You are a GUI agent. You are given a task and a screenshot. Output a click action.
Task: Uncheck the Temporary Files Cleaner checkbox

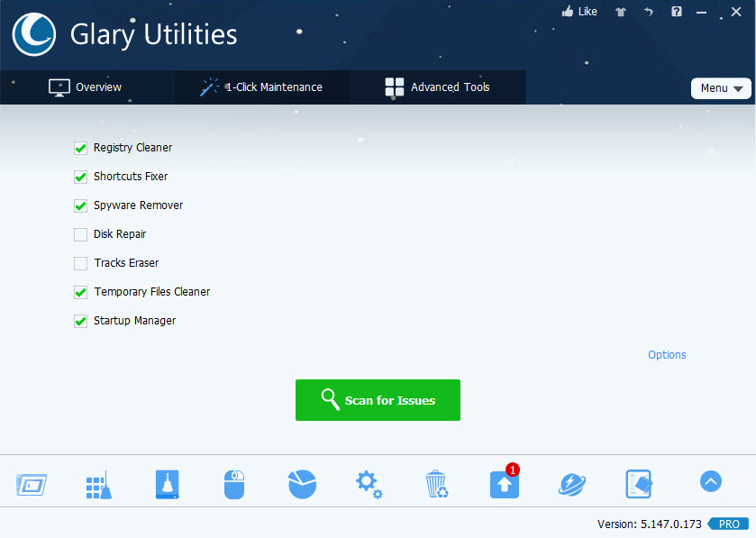[x=80, y=292]
